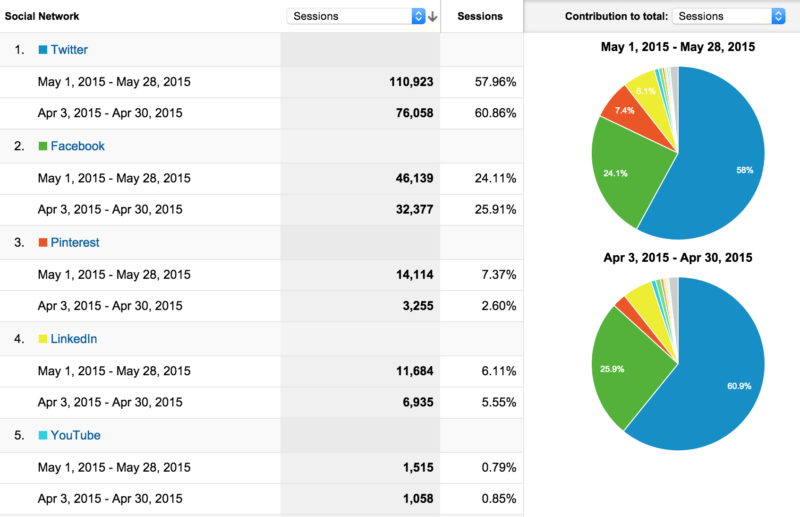
Task: Select the 1,515 YouTube sessions value
Action: pyautogui.click(x=418, y=467)
